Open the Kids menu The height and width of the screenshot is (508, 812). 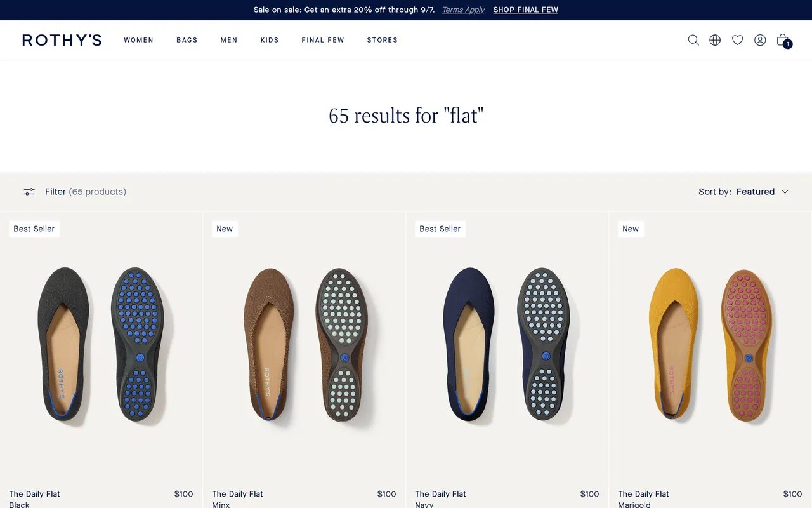pyautogui.click(x=270, y=40)
